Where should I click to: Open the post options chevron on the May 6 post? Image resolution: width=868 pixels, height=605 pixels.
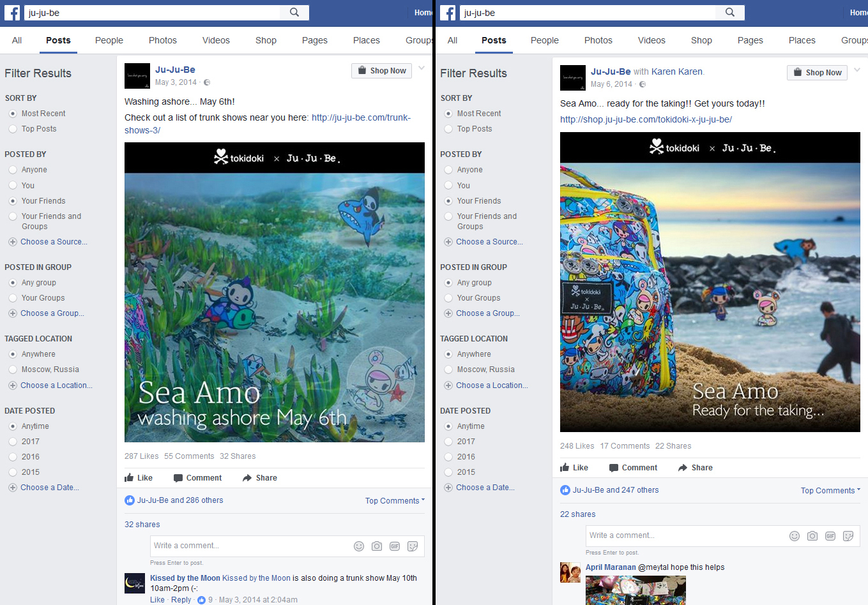(857, 70)
